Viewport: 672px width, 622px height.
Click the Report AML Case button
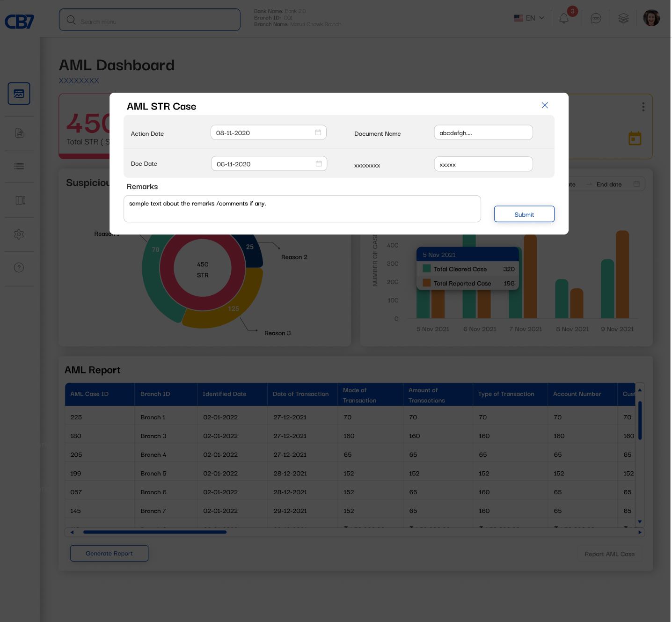609,554
